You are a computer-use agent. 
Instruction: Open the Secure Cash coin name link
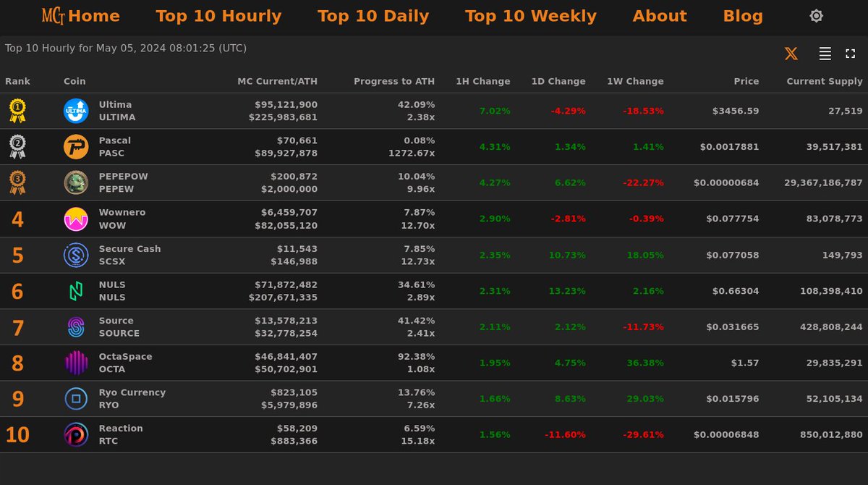click(x=130, y=249)
